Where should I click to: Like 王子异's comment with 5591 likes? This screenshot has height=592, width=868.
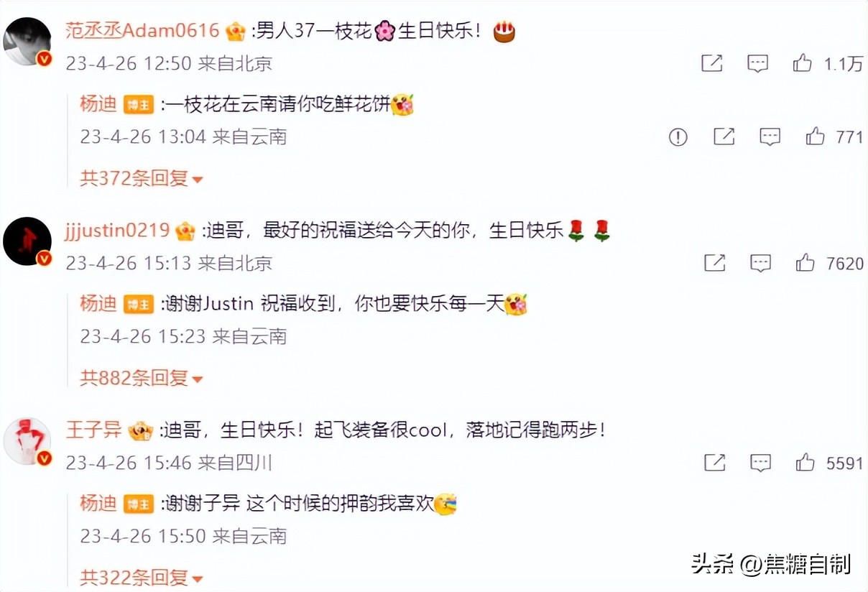pyautogui.click(x=805, y=463)
